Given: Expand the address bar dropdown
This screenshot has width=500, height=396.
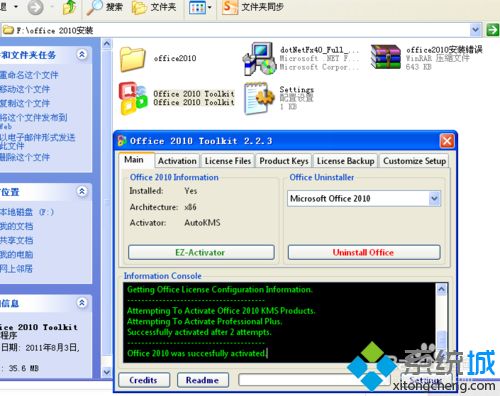Looking at the screenshot, I should coord(476,30).
